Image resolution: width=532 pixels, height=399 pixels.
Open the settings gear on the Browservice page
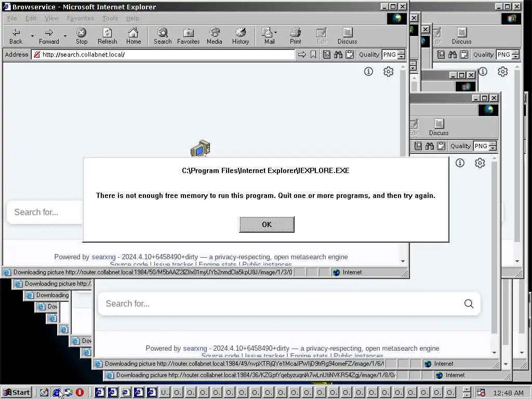(x=389, y=72)
